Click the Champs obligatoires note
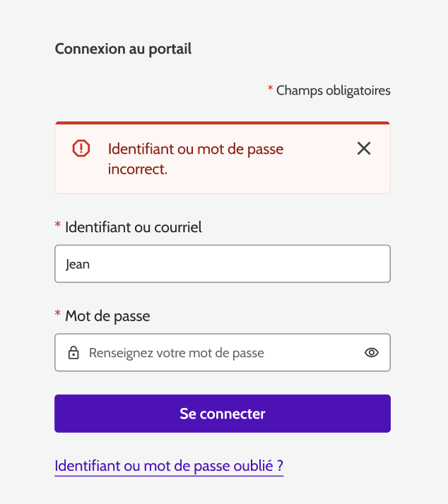448x504 pixels. click(x=333, y=90)
